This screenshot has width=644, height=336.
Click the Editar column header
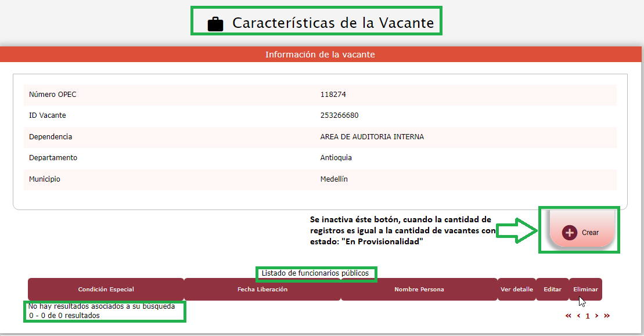(x=552, y=289)
